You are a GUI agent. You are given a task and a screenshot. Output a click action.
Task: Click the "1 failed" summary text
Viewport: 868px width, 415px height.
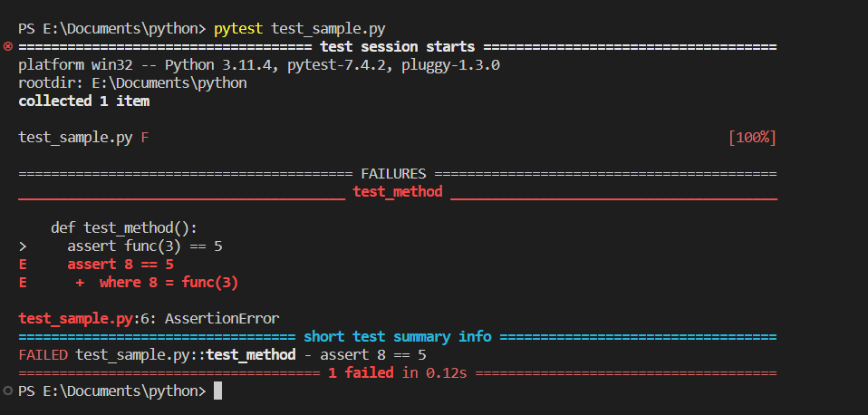click(x=361, y=372)
